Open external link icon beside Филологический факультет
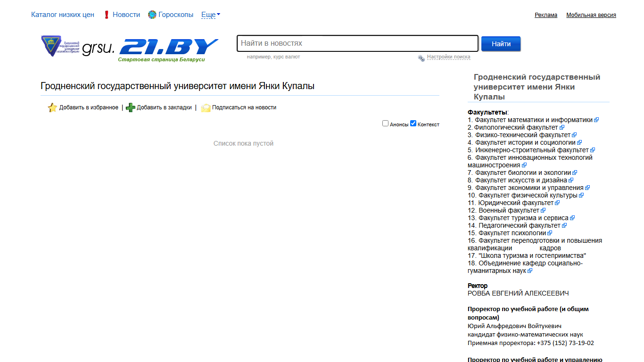Viewport: 644px width, 362px height. pos(562,128)
